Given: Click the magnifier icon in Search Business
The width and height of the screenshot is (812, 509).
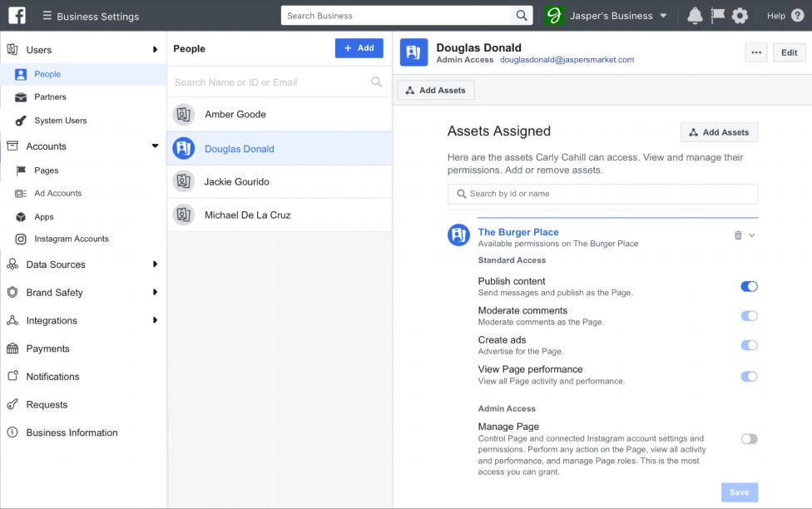Looking at the screenshot, I should [522, 16].
